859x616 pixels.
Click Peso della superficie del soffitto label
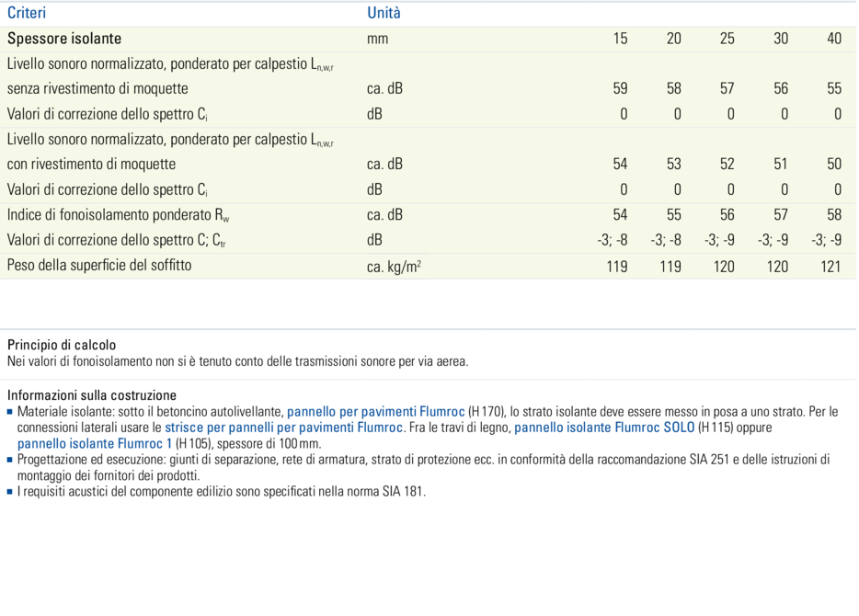coord(99,266)
